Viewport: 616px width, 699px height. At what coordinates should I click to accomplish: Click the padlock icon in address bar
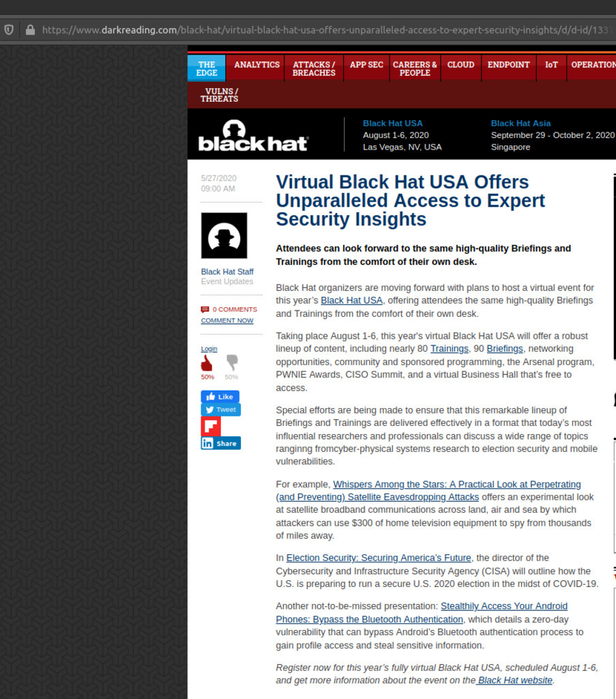pos(30,29)
